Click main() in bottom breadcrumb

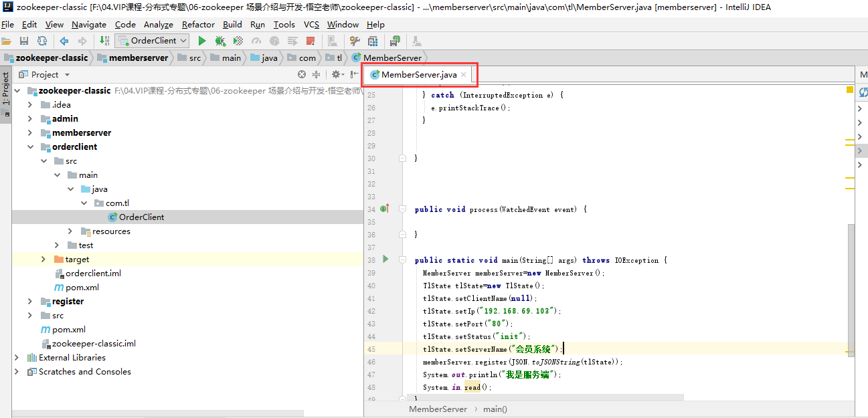495,409
